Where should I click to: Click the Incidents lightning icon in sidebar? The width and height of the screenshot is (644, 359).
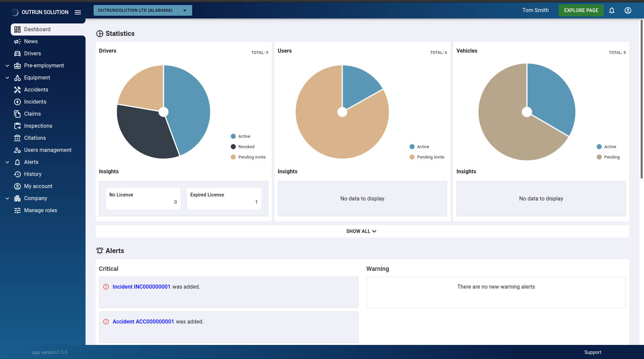coord(17,102)
